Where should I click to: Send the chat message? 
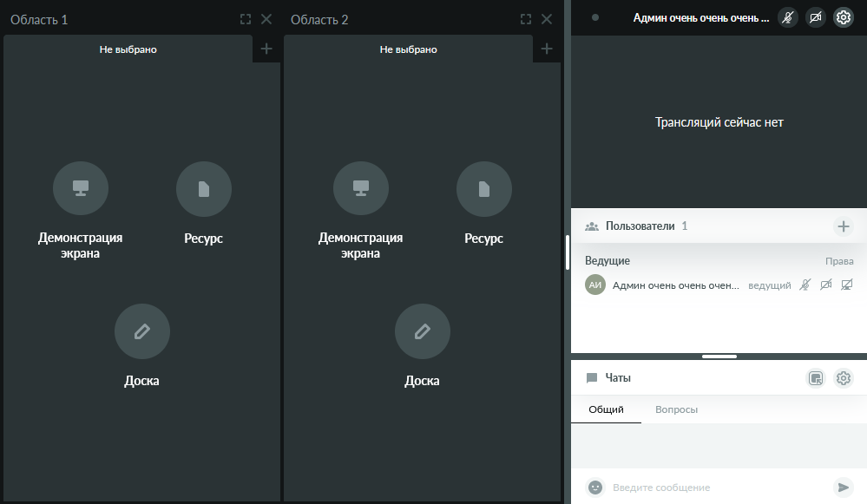pyautogui.click(x=844, y=488)
